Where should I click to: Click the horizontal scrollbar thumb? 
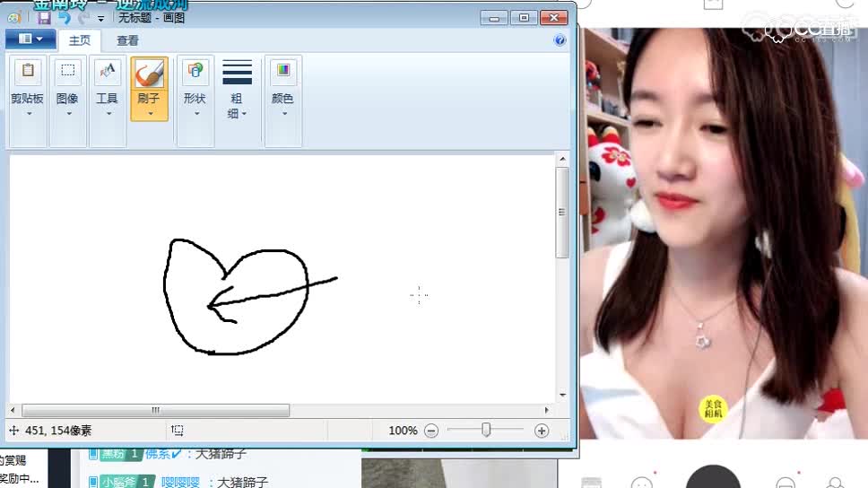[x=155, y=411]
